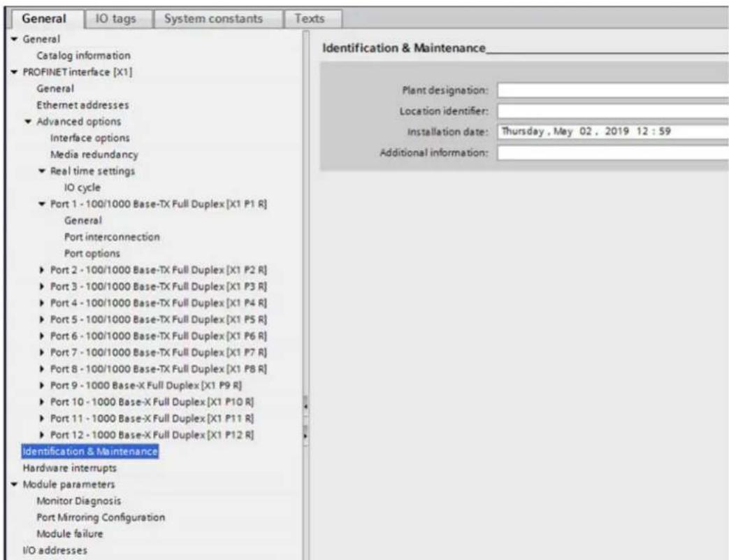The width and height of the screenshot is (729, 560).
Task: Open Port Mirroring Configuration entry
Action: point(101,517)
